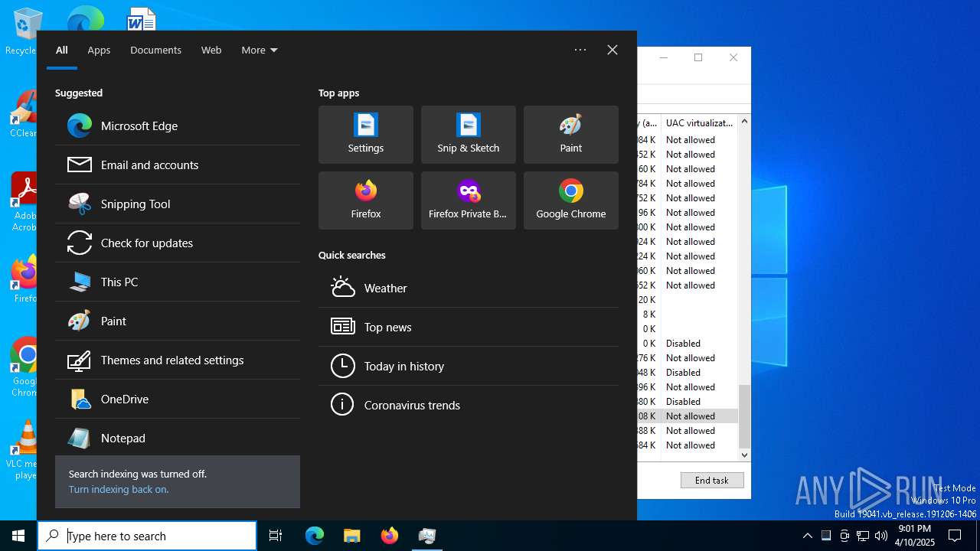Launch Snipping Tool from suggestions

tap(178, 204)
